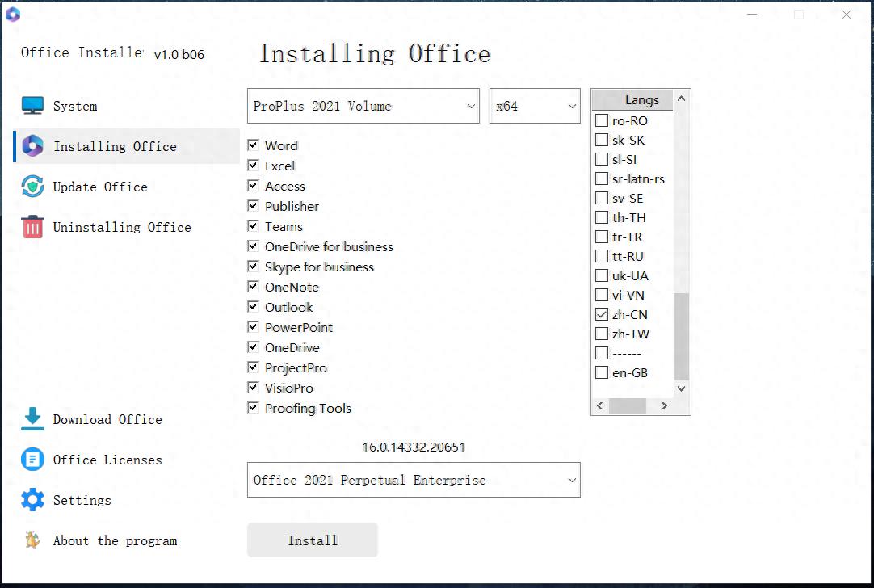
Task: Check the th-TH language
Action: pos(602,216)
